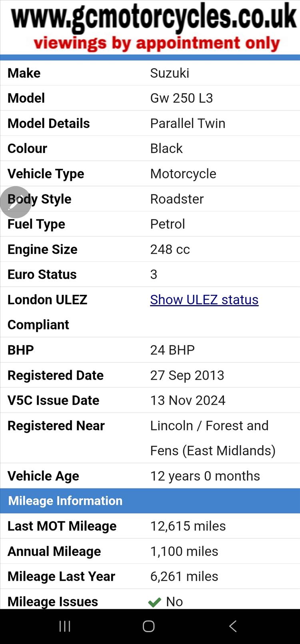Click the 'viewings by appointment only' text

[x=156, y=43]
